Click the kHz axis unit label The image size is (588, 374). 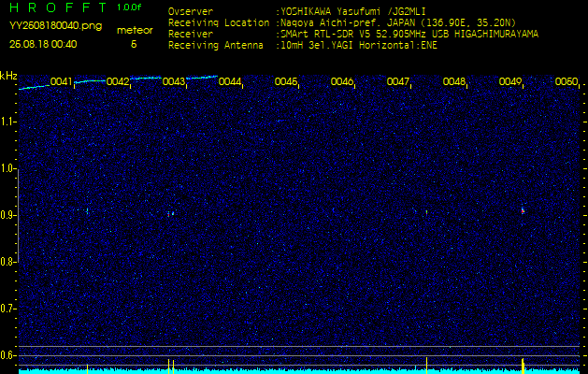pos(8,76)
